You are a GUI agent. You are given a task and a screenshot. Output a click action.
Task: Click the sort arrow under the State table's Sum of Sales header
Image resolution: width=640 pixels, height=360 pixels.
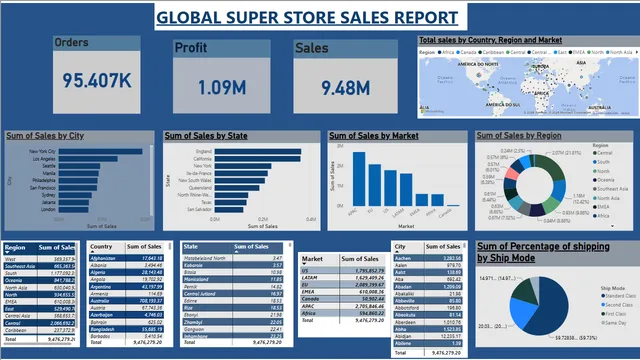tap(236, 252)
